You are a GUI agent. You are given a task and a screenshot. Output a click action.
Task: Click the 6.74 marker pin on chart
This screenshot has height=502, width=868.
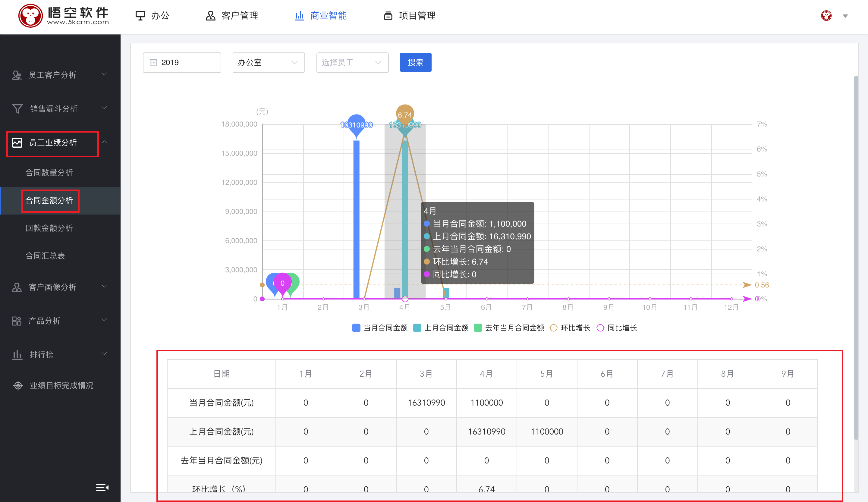pyautogui.click(x=405, y=115)
